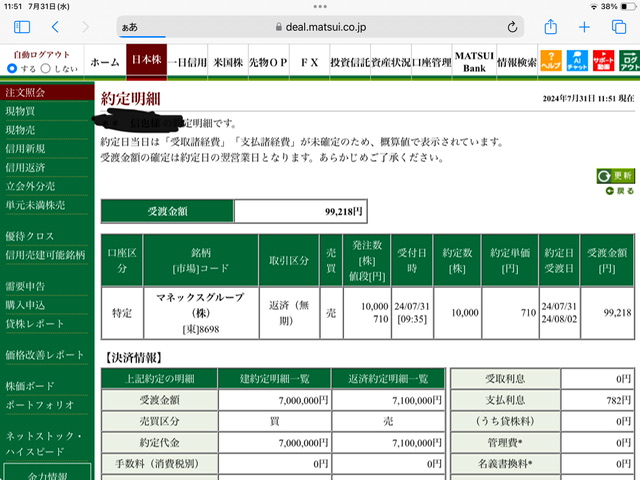Image resolution: width=640 pixels, height=480 pixels.
Task: Select 信用新規 in the sidebar
Action: point(25,149)
